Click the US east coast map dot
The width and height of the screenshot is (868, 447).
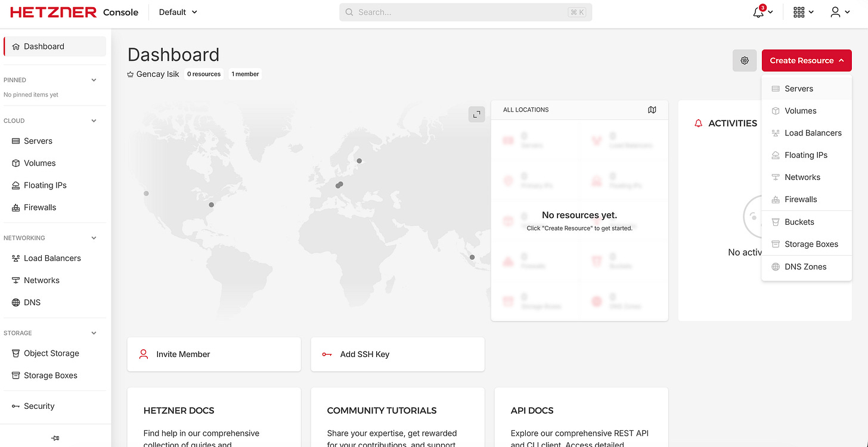(211, 204)
